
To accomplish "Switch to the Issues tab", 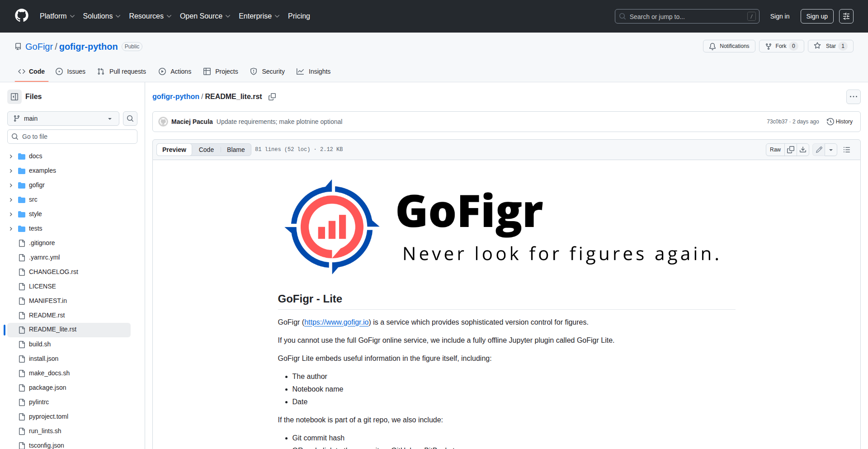I will coord(71,71).
